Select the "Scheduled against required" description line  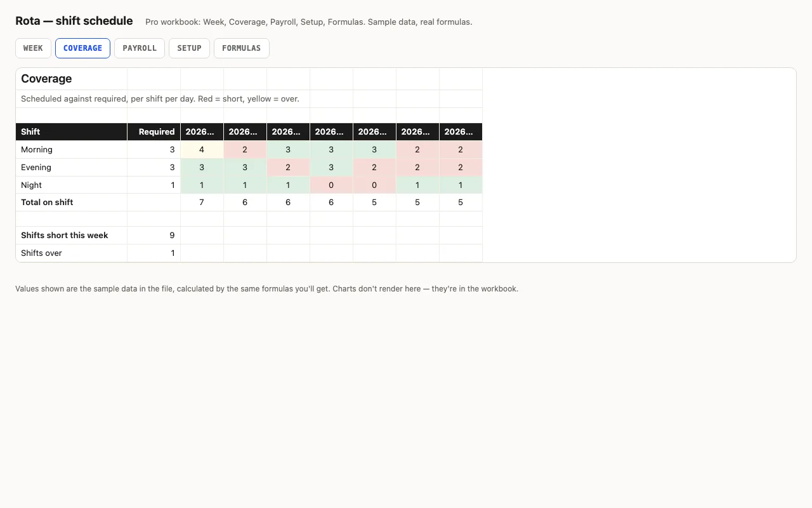coord(160,99)
